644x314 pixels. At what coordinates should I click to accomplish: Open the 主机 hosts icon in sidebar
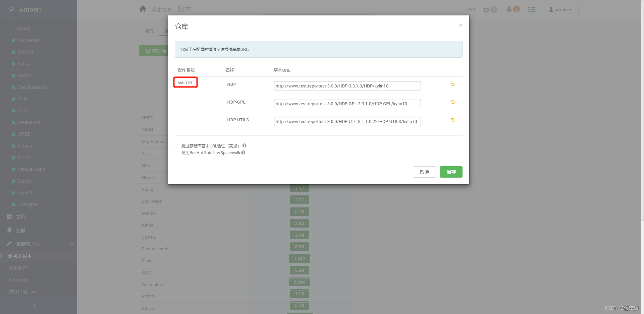tap(9, 217)
